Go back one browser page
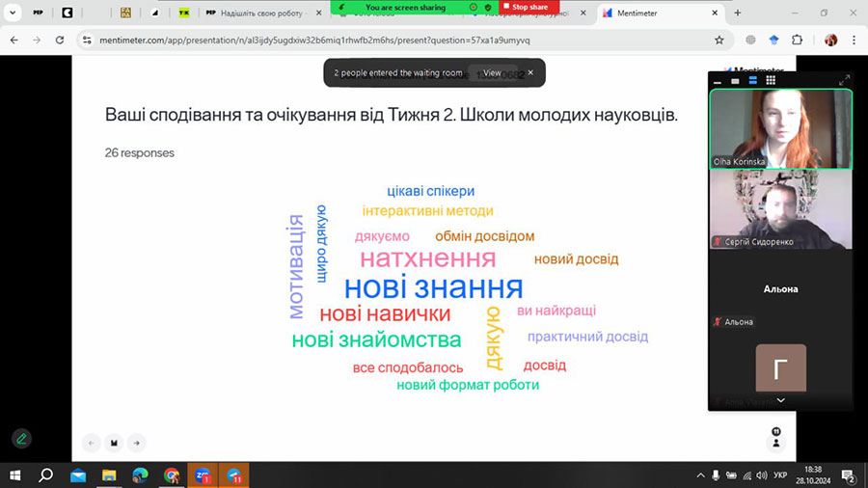This screenshot has width=868, height=488. click(x=14, y=40)
